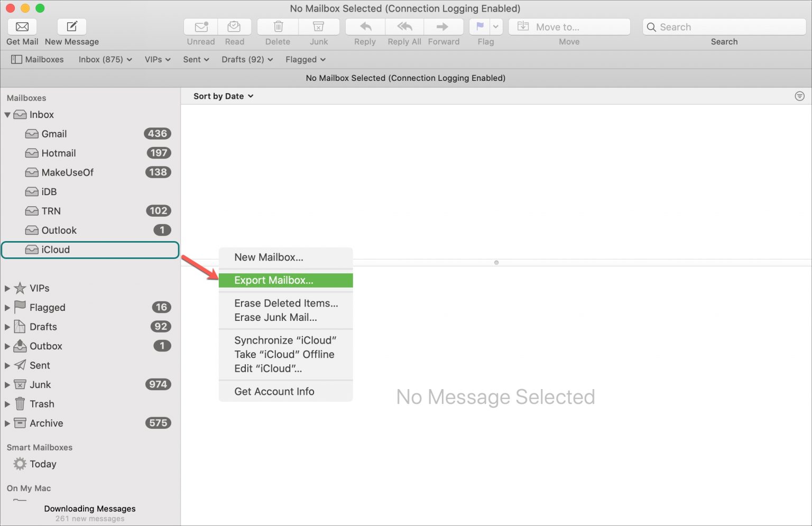
Task: Click the Get Mail icon
Action: click(x=22, y=26)
